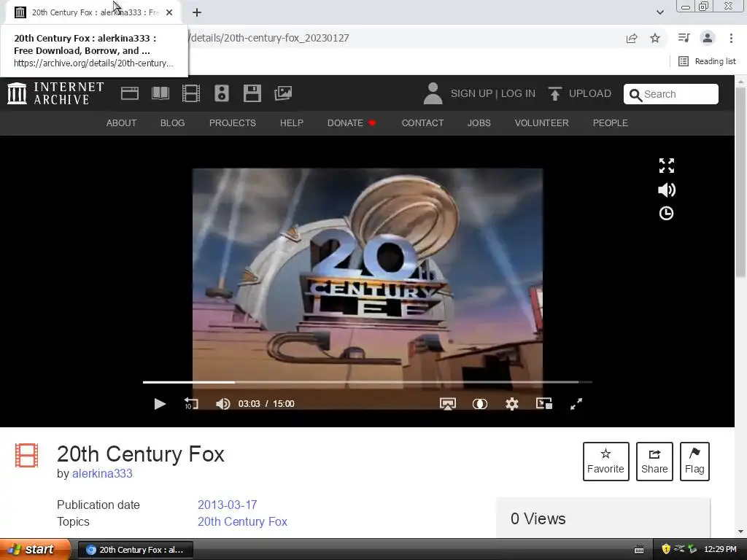Click the AirPlay cast icon
The height and width of the screenshot is (560, 747).
click(x=448, y=404)
